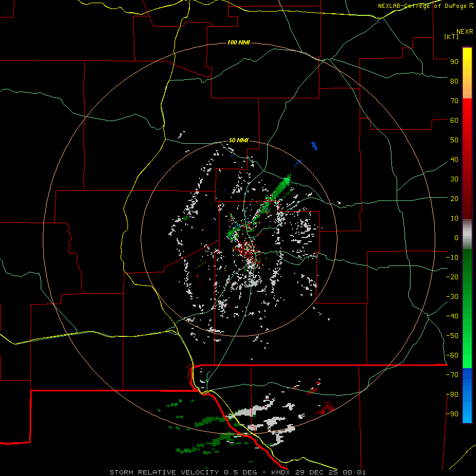
Task: Click the -30 scale value
Action: point(452,297)
